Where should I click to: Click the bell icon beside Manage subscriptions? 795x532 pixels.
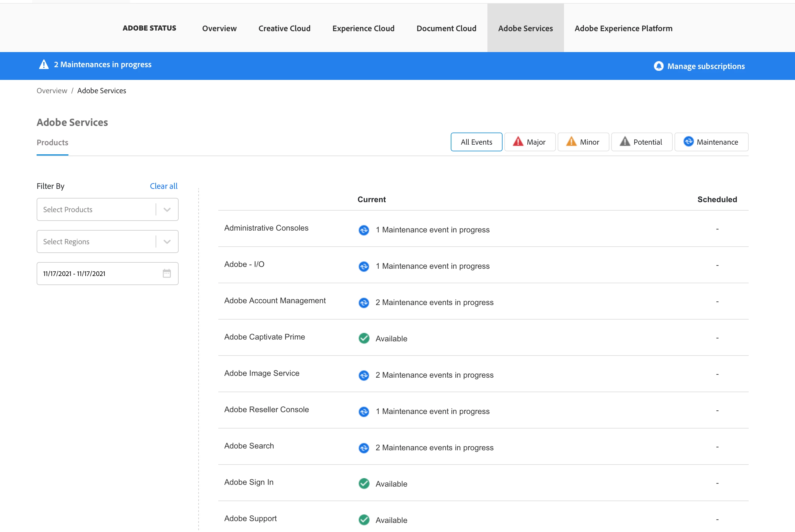[658, 66]
